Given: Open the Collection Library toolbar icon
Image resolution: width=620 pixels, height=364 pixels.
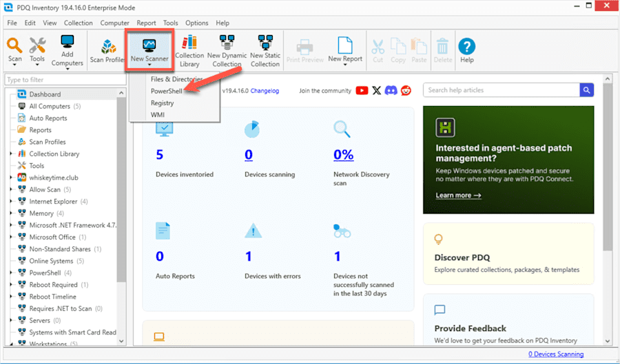Looking at the screenshot, I should pos(189,42).
